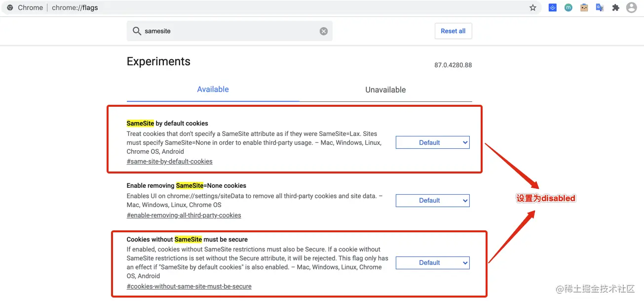The width and height of the screenshot is (644, 303).
Task: Click the Reset all button
Action: [453, 31]
